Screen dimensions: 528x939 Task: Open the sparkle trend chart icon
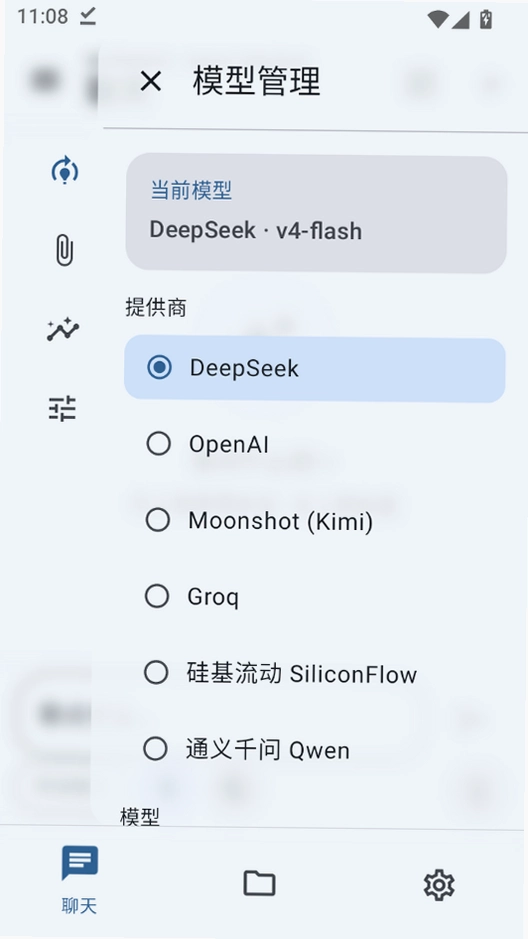tap(63, 329)
